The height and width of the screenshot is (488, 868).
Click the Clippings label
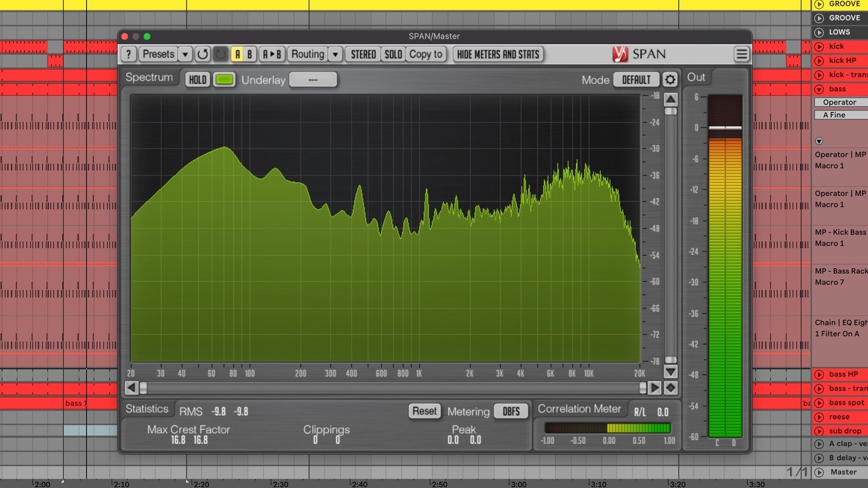point(327,430)
